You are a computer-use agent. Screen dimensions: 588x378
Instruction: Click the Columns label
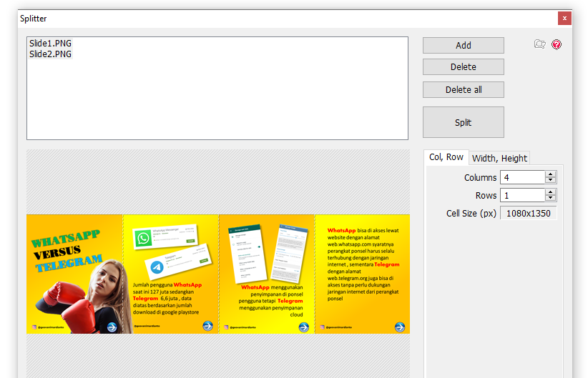pyautogui.click(x=480, y=178)
